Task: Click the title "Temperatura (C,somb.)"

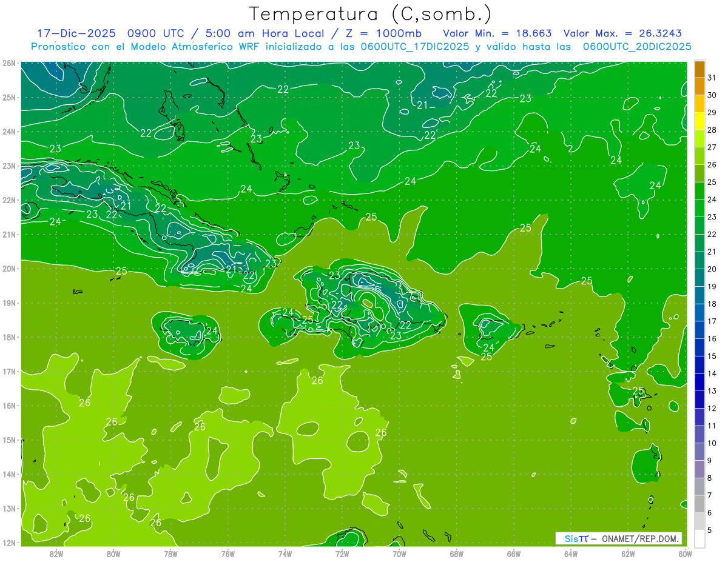Action: point(371,14)
